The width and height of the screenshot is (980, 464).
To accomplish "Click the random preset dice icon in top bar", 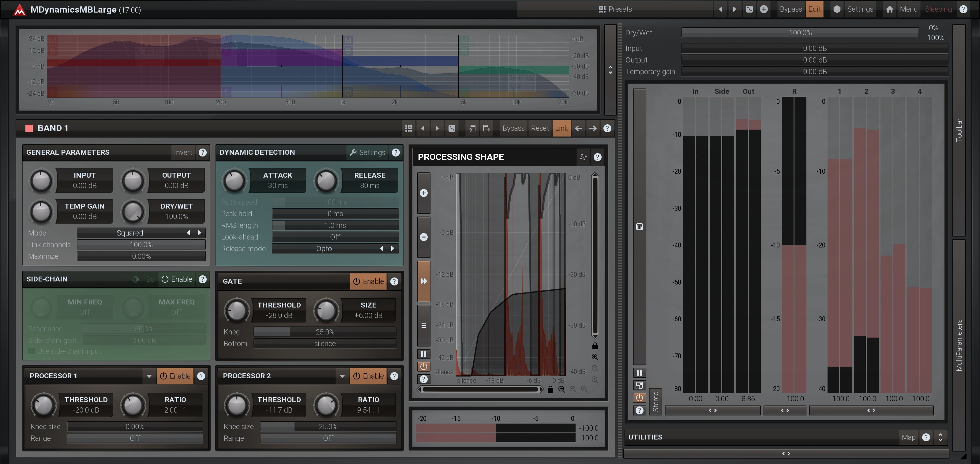I will 749,9.
